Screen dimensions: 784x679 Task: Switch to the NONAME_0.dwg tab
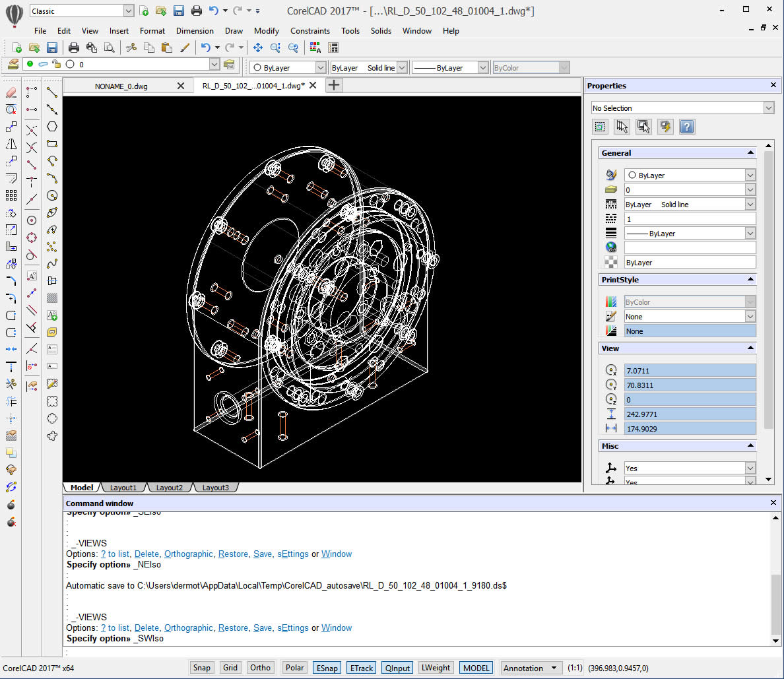tap(121, 86)
